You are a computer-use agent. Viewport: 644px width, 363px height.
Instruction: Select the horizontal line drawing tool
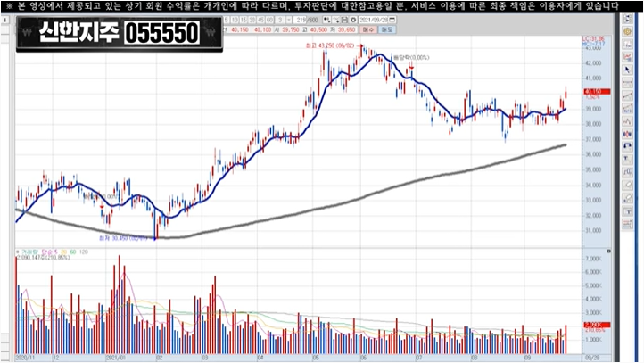627,83
